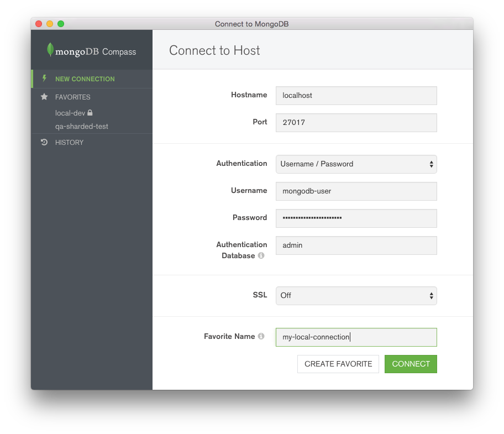Click the info icon next to Favorite Name

coord(261,336)
